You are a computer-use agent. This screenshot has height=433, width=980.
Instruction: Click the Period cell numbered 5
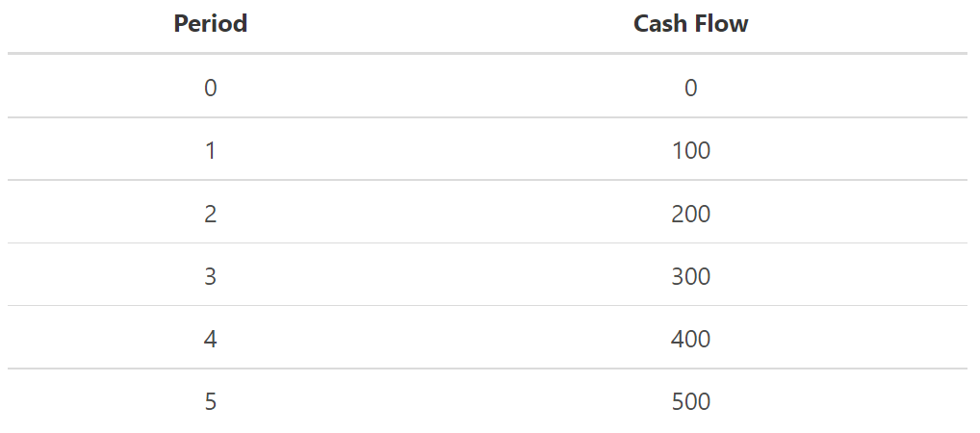click(x=211, y=401)
